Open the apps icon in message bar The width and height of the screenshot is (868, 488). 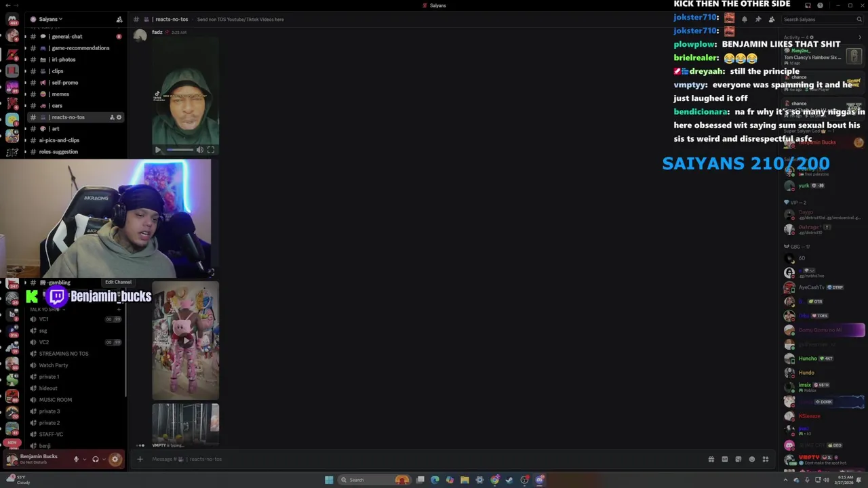coord(766,459)
